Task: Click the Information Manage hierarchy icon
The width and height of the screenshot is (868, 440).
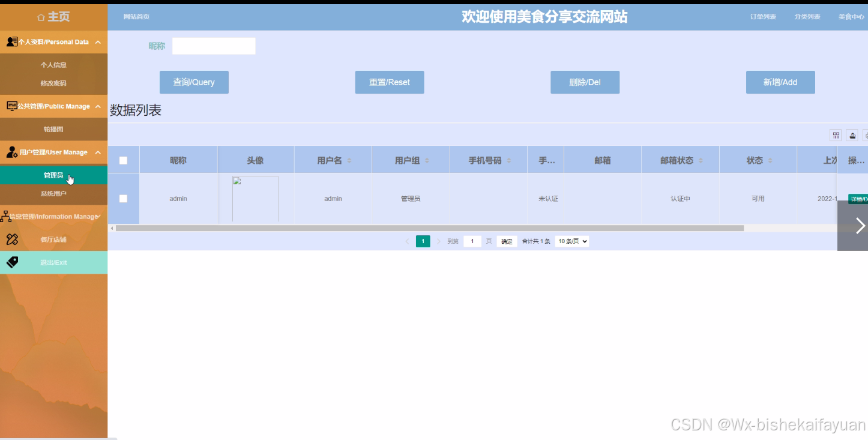Action: tap(6, 216)
